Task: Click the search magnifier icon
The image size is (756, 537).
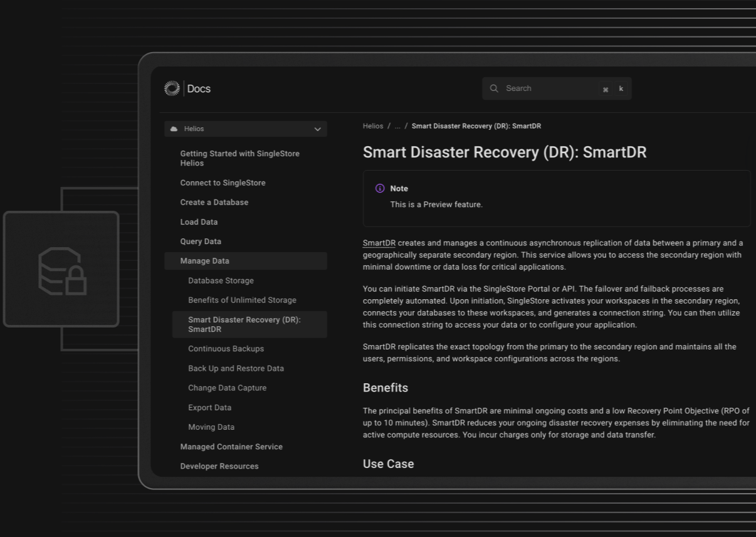Action: click(494, 88)
